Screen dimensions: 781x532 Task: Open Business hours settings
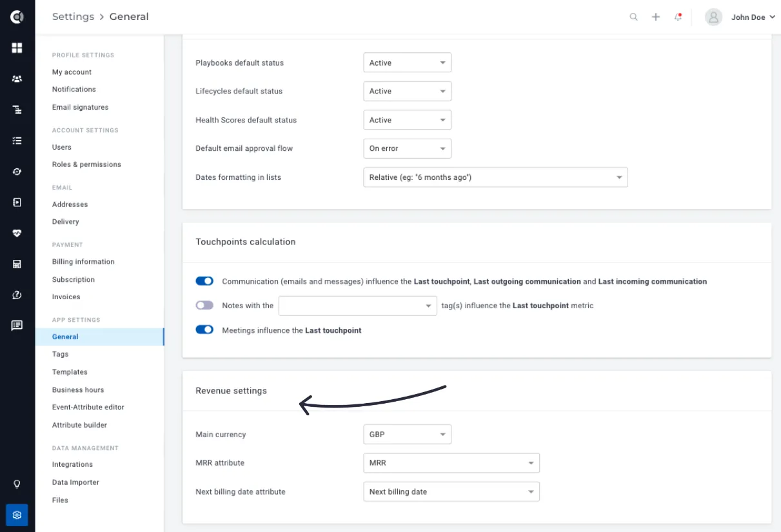click(x=78, y=390)
